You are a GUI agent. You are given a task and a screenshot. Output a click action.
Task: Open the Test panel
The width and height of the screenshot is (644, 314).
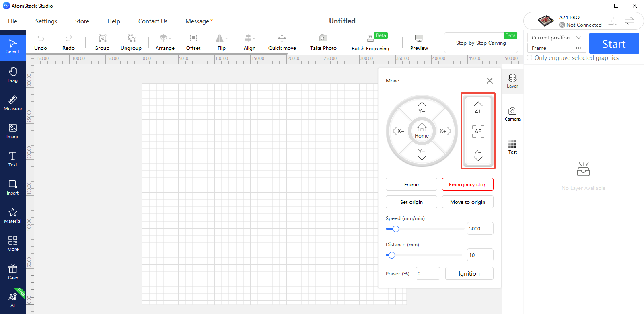pos(512,147)
